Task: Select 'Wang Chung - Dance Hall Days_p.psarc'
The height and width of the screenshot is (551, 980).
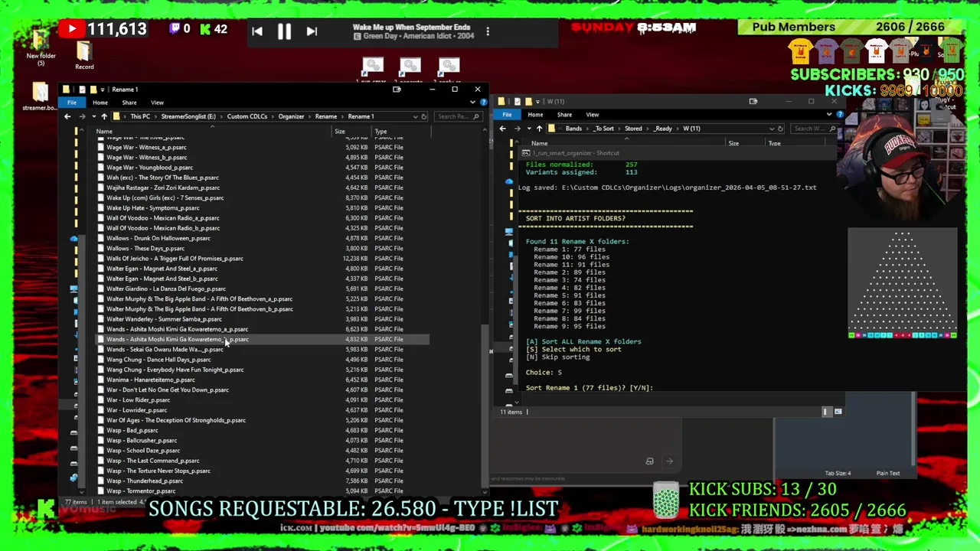Action: [x=263, y=359]
